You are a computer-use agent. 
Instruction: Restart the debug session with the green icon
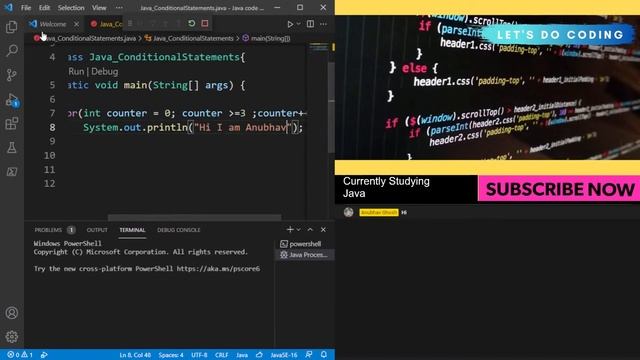click(x=191, y=24)
